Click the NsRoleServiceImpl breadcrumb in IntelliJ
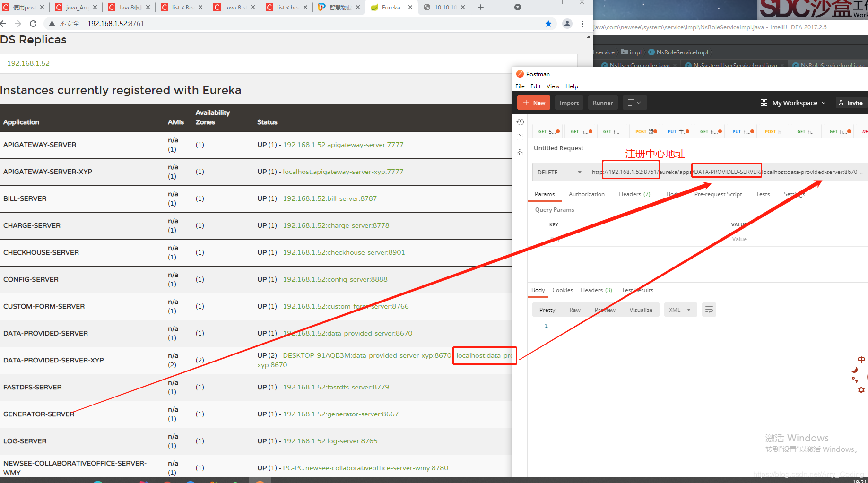868x483 pixels. pyautogui.click(x=678, y=52)
